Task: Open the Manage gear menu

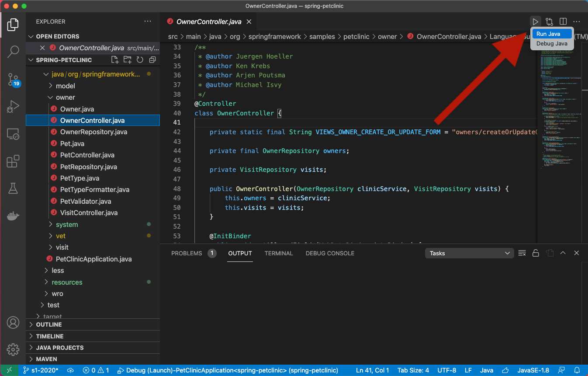Action: (x=13, y=349)
